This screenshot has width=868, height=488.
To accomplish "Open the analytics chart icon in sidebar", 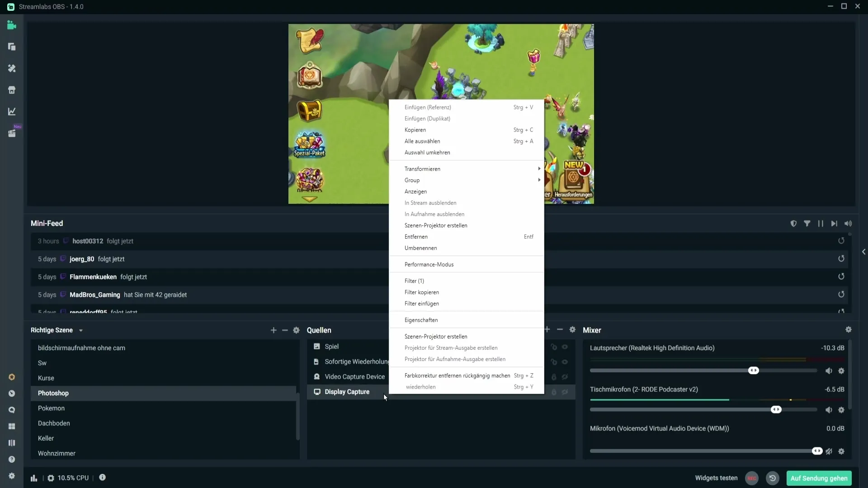I will pos(12,112).
